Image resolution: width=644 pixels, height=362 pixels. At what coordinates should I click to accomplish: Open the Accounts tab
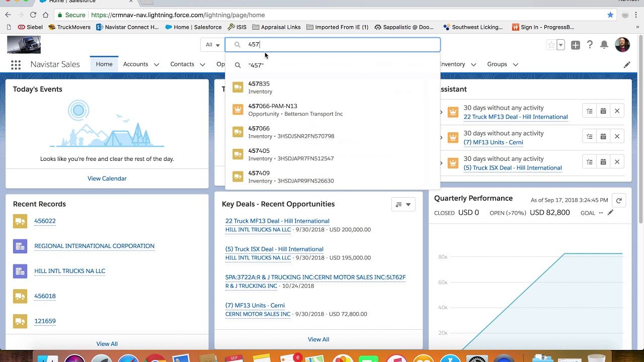(135, 64)
